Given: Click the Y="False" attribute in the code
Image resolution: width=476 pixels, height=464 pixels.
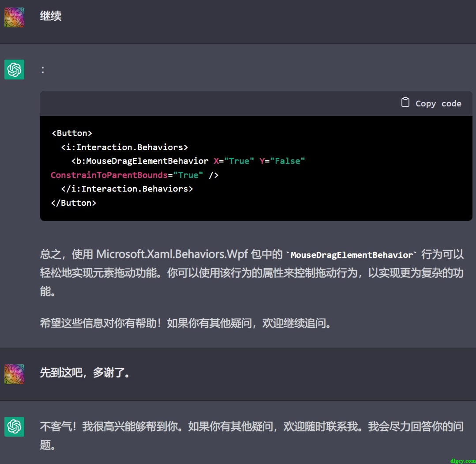Looking at the screenshot, I should [282, 161].
